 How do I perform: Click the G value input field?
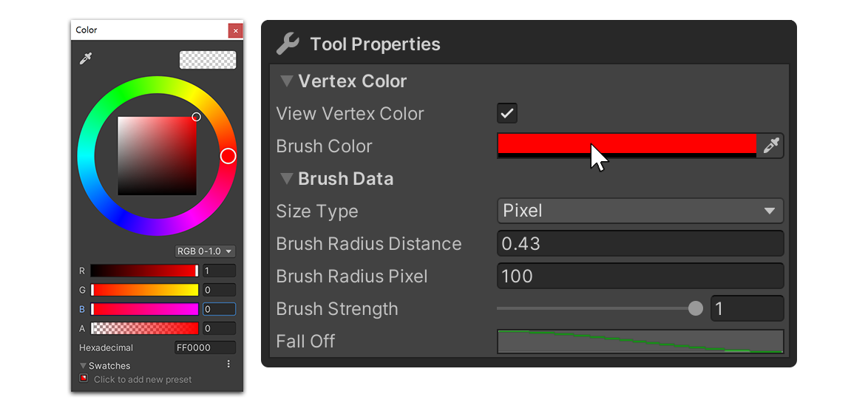(219, 290)
